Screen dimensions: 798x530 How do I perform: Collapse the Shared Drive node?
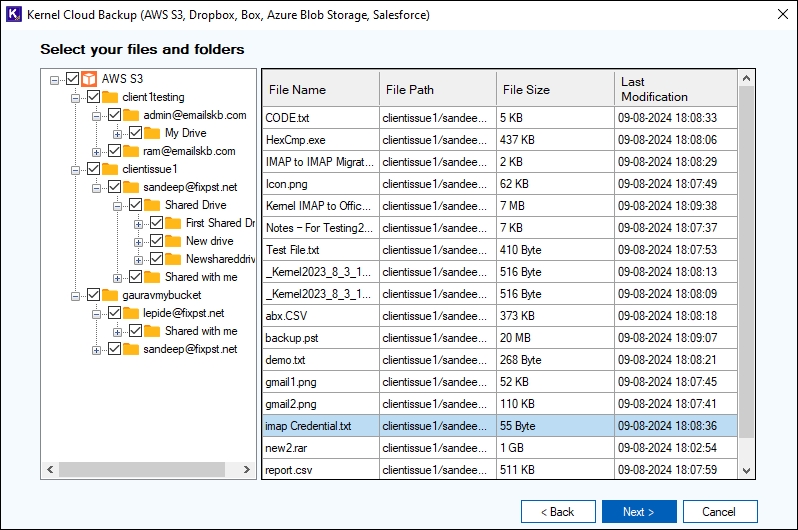[x=117, y=206]
